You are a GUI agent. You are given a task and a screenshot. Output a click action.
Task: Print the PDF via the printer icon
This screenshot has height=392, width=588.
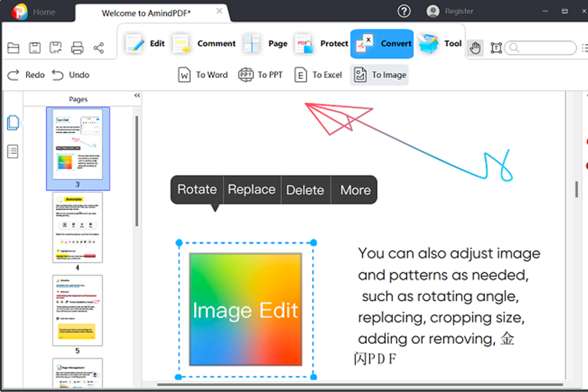tap(77, 48)
